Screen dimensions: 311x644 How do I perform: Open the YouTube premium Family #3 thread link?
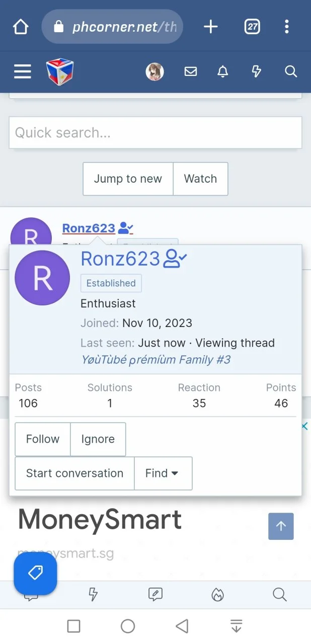coord(155,360)
